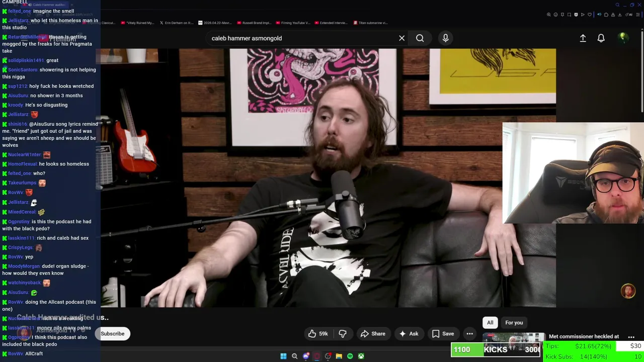Open the ad blocker shield icon
644x362 pixels.
(x=576, y=15)
